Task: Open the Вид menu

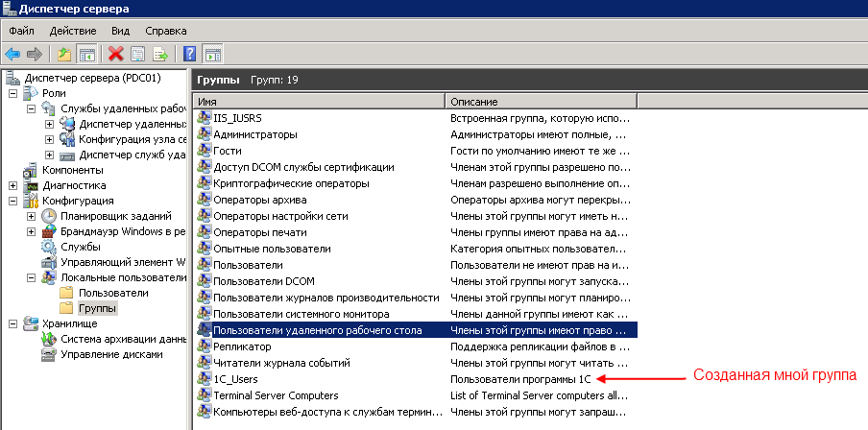Action: [x=120, y=31]
